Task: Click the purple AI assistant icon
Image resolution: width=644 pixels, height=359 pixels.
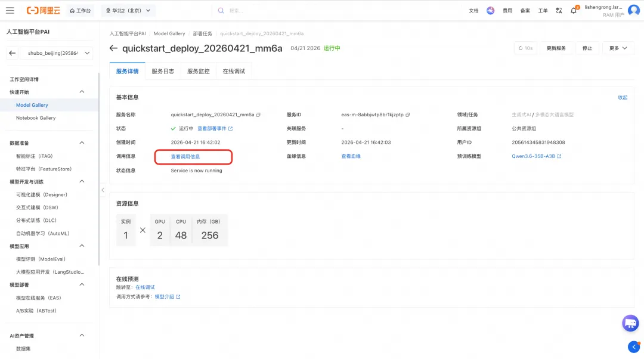Action: click(490, 11)
